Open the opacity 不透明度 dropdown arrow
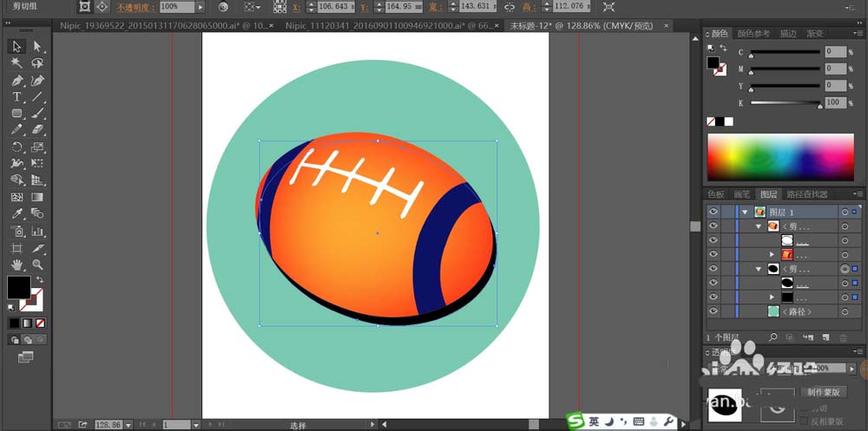The height and width of the screenshot is (431, 868). (201, 7)
